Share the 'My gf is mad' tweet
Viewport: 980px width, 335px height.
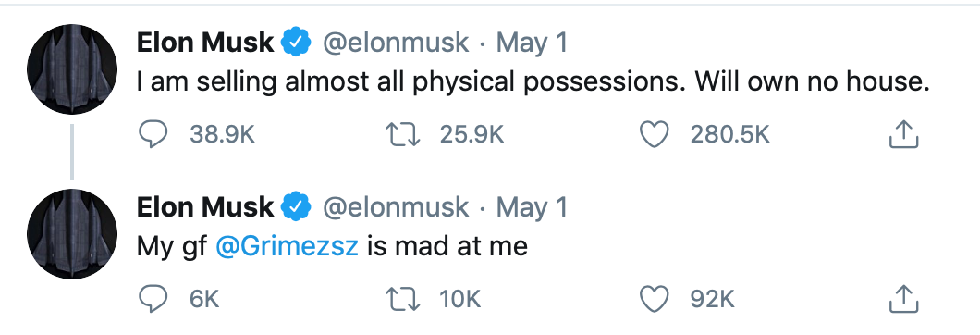point(903,299)
